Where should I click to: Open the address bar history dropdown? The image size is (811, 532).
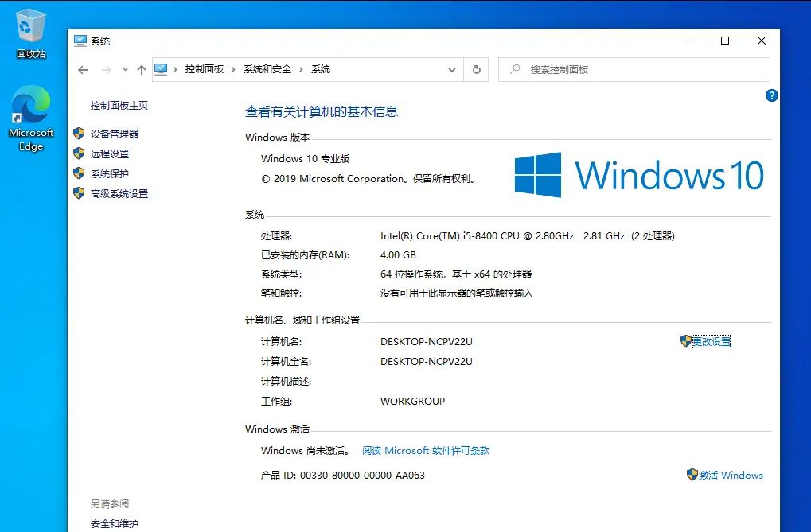click(x=451, y=70)
